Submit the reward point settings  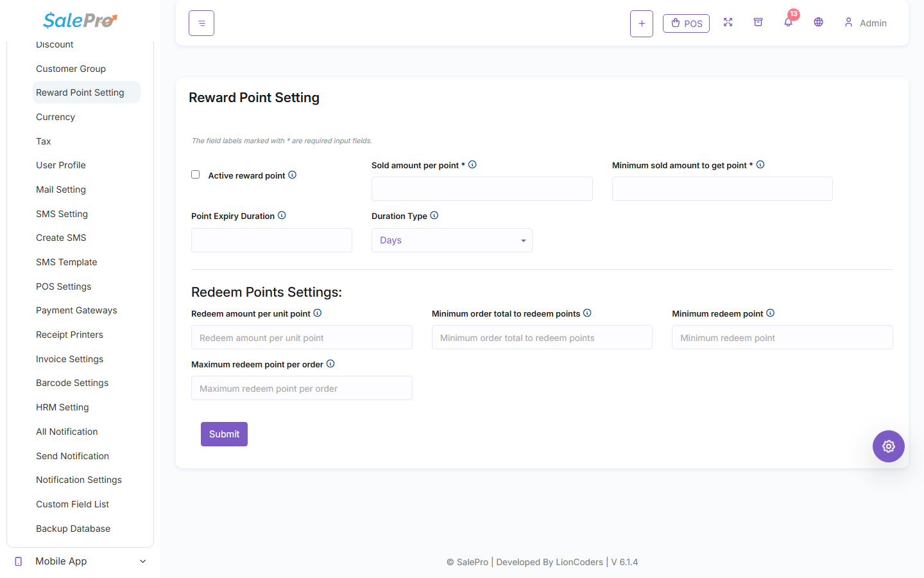(224, 434)
